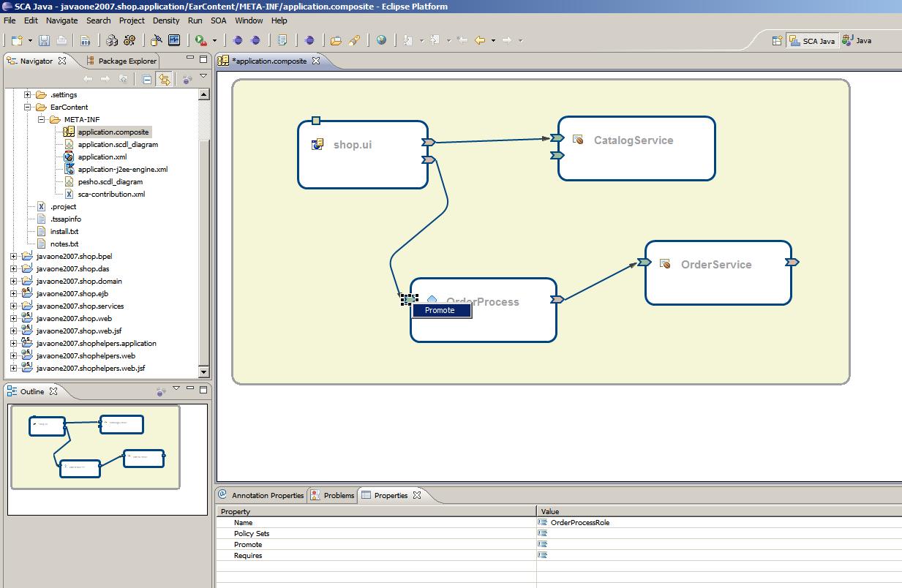The width and height of the screenshot is (902, 588).
Task: Click the CatalogService upper service port
Action: coord(557,137)
